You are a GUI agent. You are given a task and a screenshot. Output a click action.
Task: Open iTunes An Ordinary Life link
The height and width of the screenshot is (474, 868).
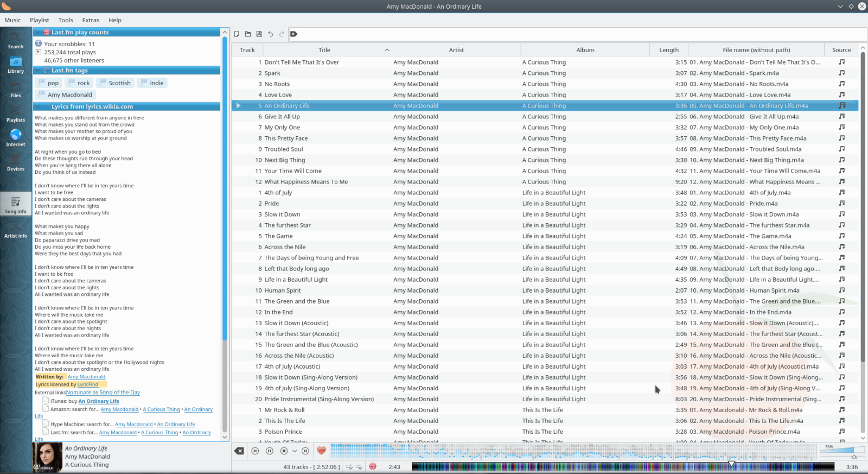[99, 401]
